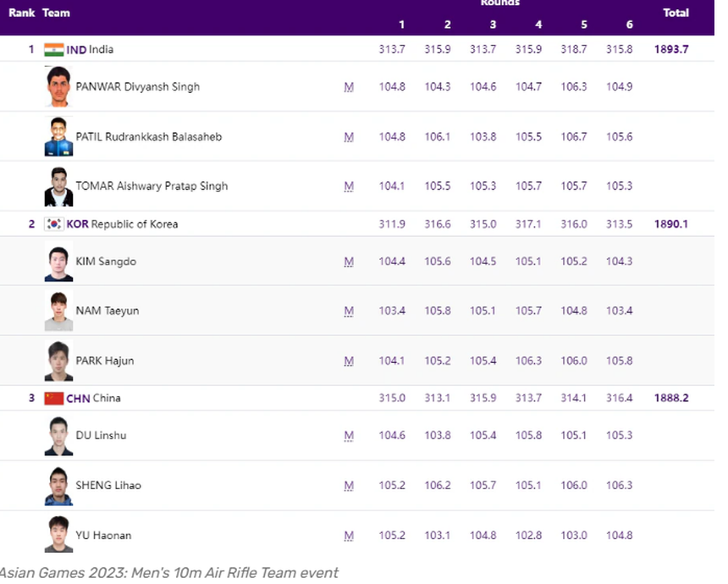Click the India flag icon
This screenshot has height=584, width=728.
(54, 49)
